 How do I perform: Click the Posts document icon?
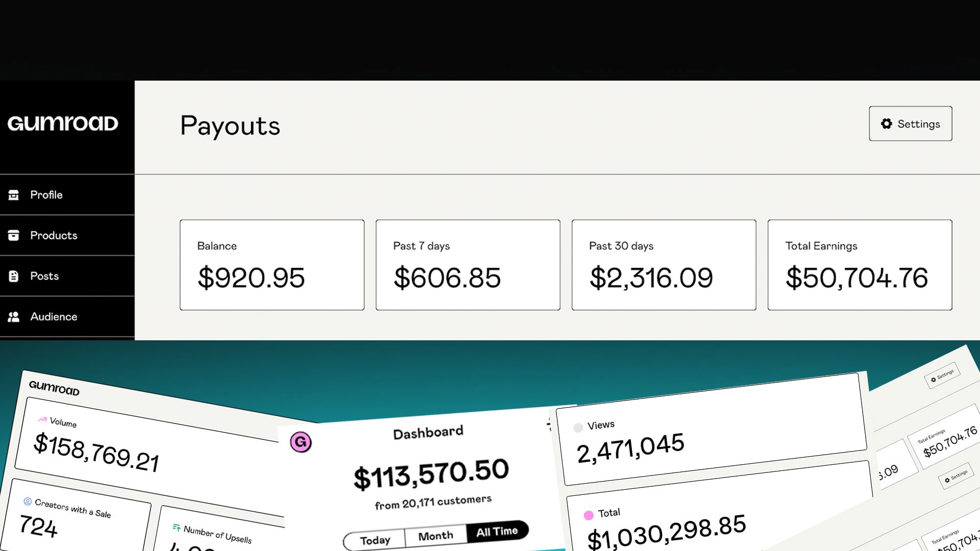point(14,276)
